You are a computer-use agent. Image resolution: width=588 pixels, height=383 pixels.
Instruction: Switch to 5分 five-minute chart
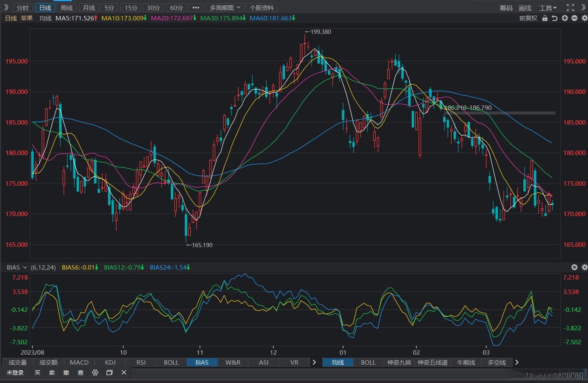pyautogui.click(x=109, y=8)
